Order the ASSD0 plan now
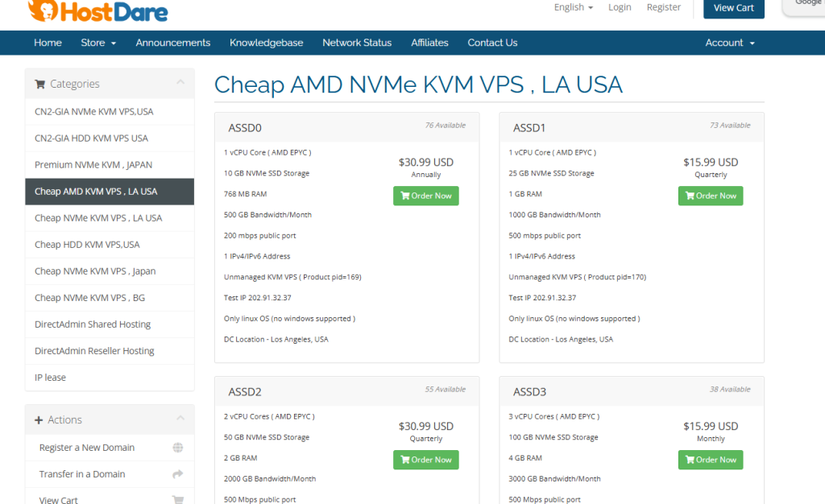 (x=425, y=196)
